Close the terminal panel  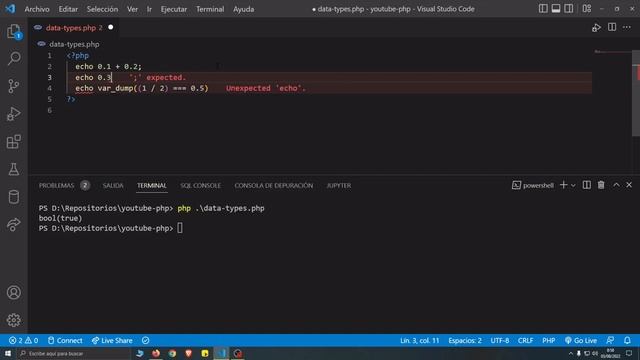pyautogui.click(x=629, y=185)
